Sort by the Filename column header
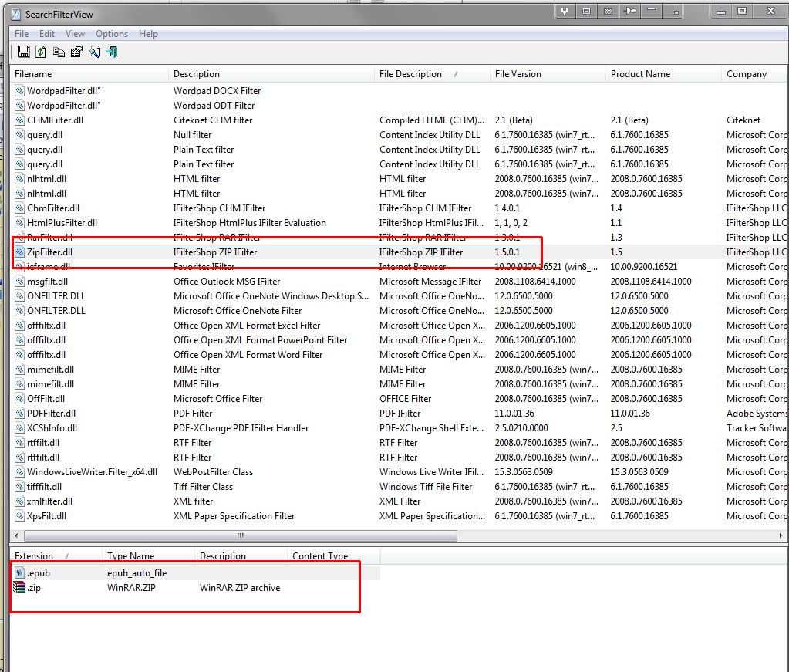Viewport: 789px width, 672px height. [89, 74]
